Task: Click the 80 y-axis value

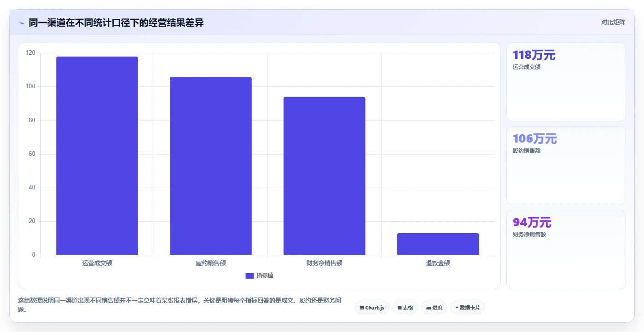Action: coord(32,120)
